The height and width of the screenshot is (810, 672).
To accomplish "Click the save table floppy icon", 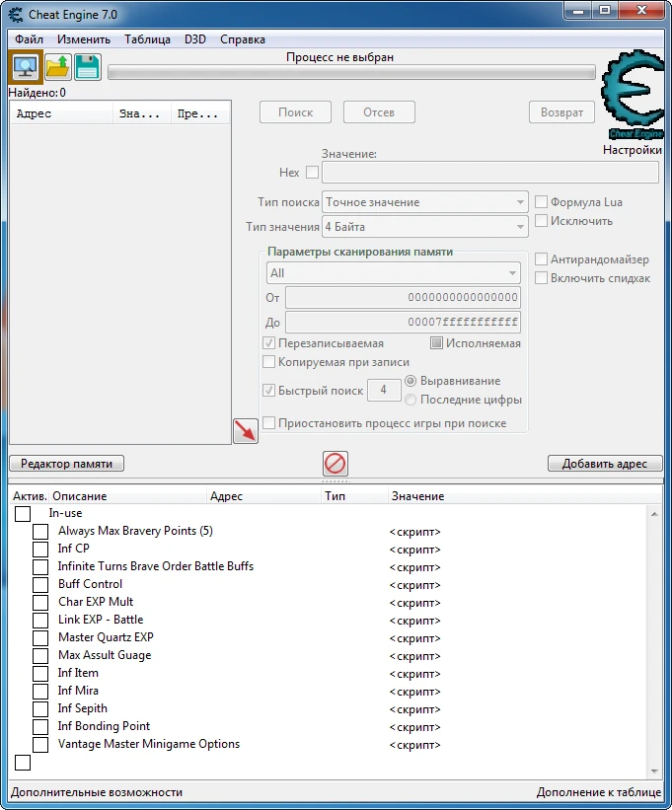I will point(87,67).
